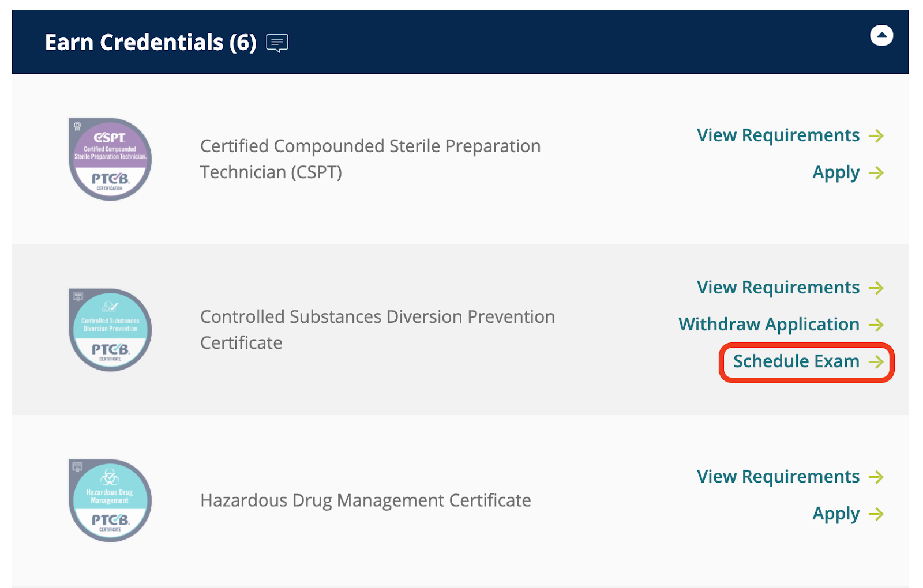Apply for the CSPT certification
The height and width of the screenshot is (588, 923).
835,172
